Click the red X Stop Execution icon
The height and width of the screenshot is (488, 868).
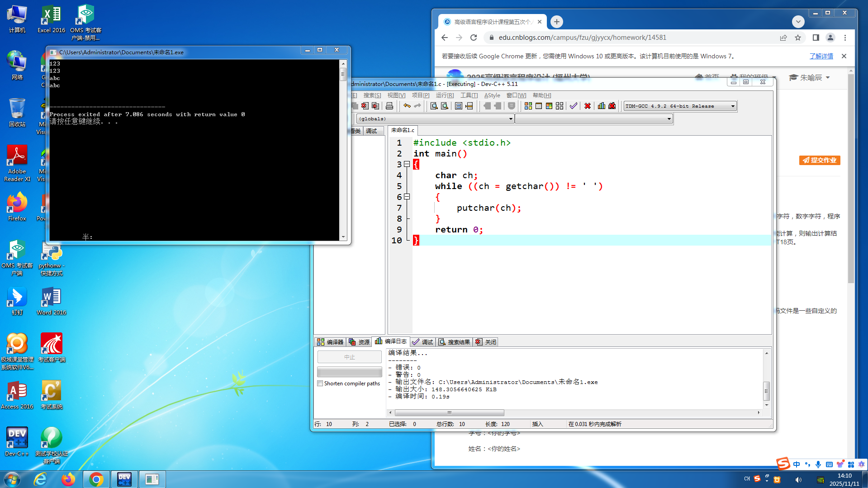coord(587,106)
